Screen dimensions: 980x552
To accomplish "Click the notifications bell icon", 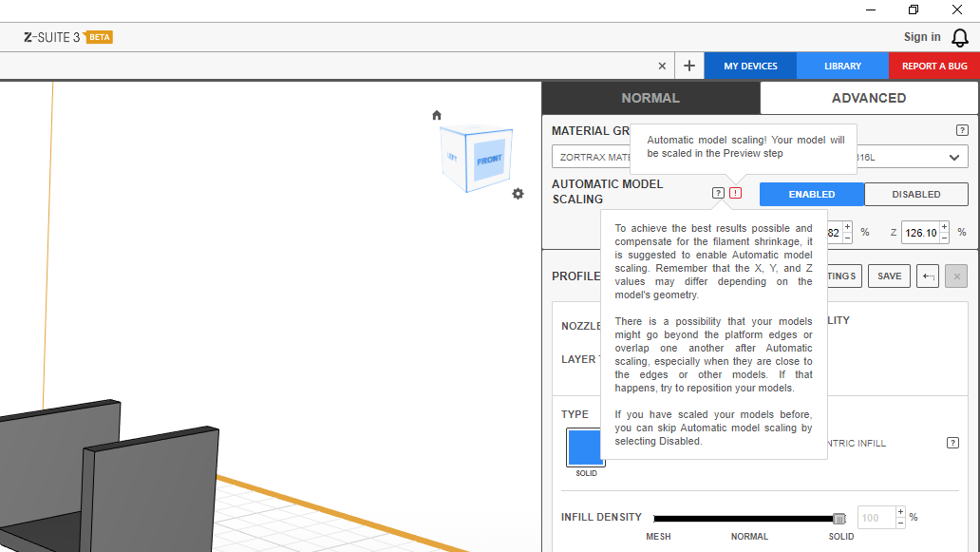I will [x=960, y=37].
